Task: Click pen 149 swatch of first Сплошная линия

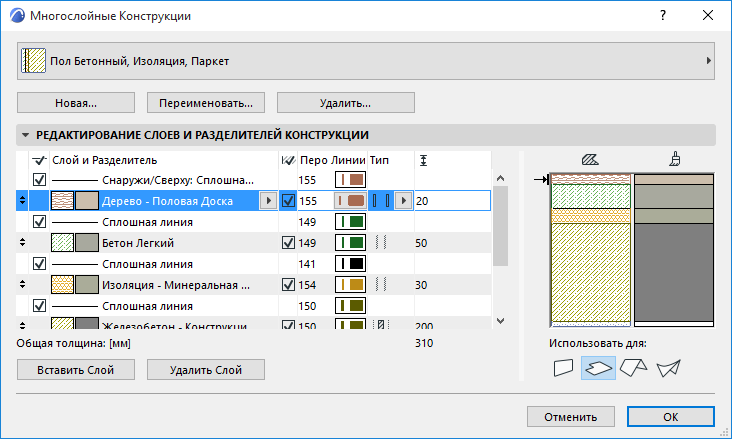Action: [x=350, y=222]
